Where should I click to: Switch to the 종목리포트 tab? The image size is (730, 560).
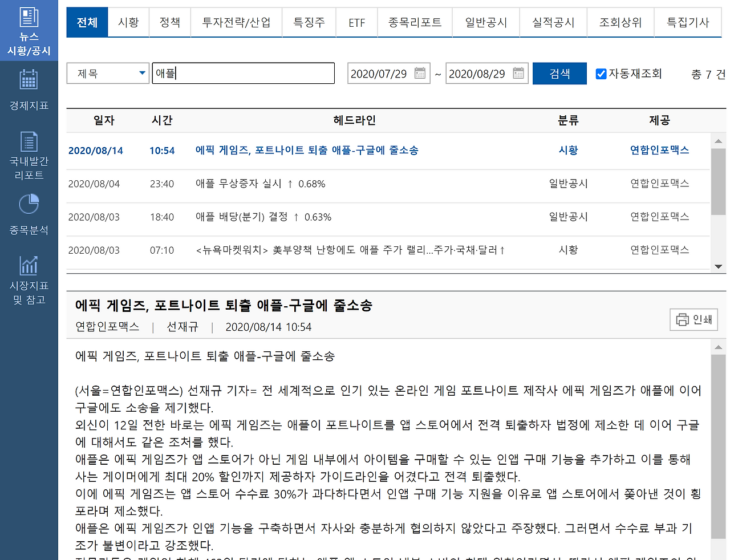pos(415,22)
